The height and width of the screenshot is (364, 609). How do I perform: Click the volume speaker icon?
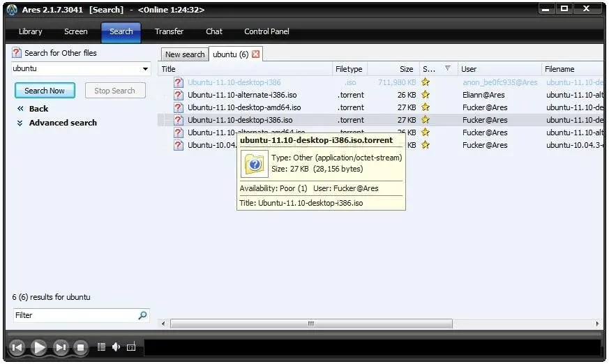point(116,347)
